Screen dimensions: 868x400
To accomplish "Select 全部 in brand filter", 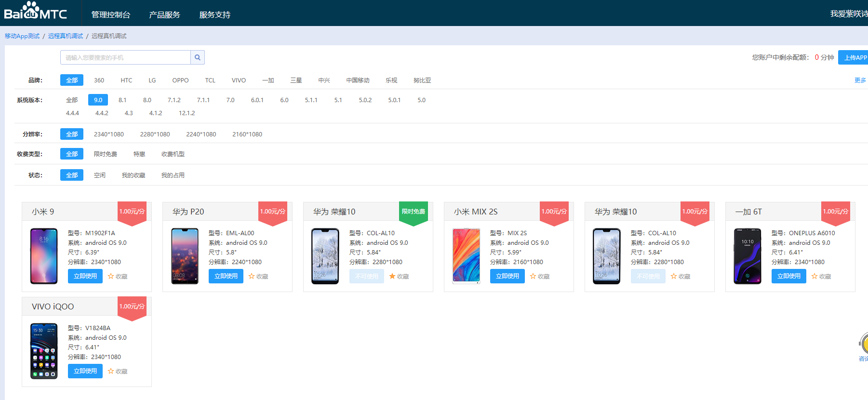I will click(72, 80).
